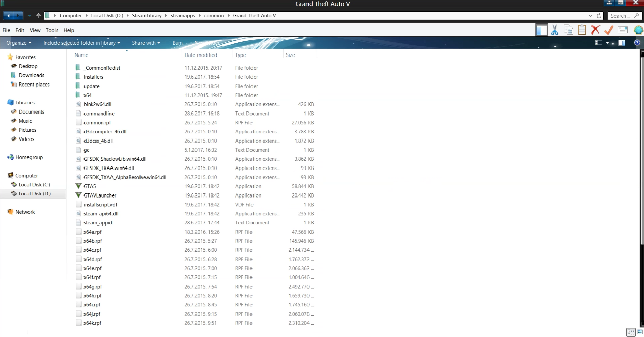Sort by the Type column header
The width and height of the screenshot is (644, 337).
(x=241, y=55)
